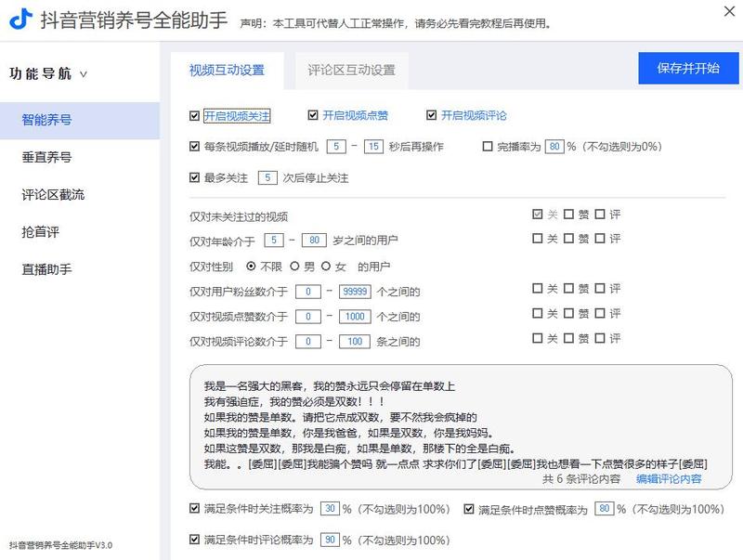The height and width of the screenshot is (560, 743).
Task: Click the 编辑评论内容 link
Action: click(x=669, y=479)
